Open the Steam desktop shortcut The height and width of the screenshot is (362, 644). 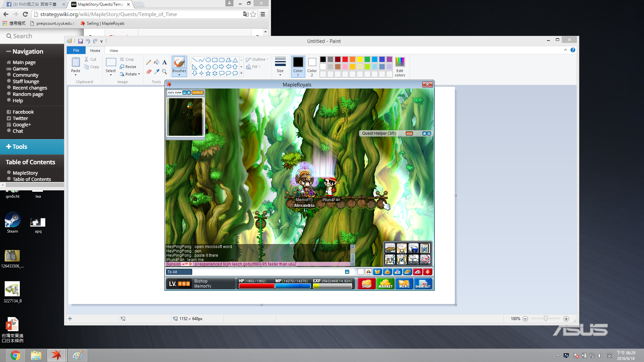(x=12, y=223)
